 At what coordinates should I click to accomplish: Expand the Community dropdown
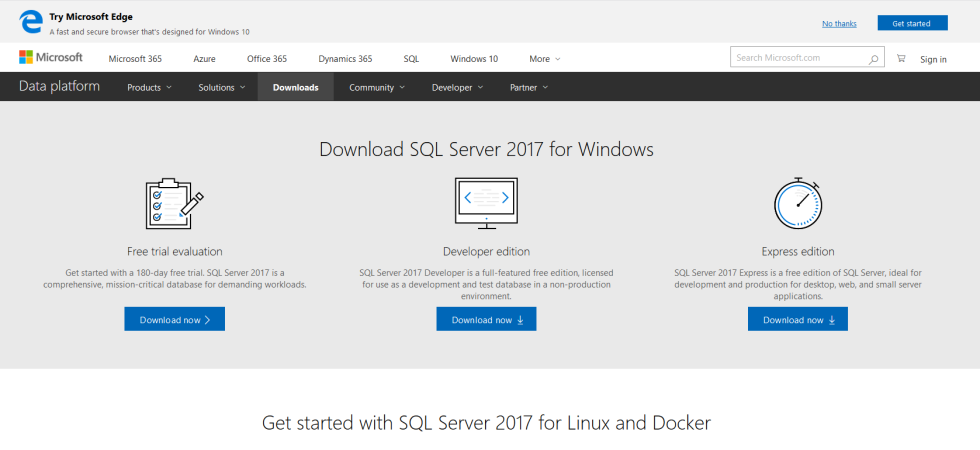(377, 87)
